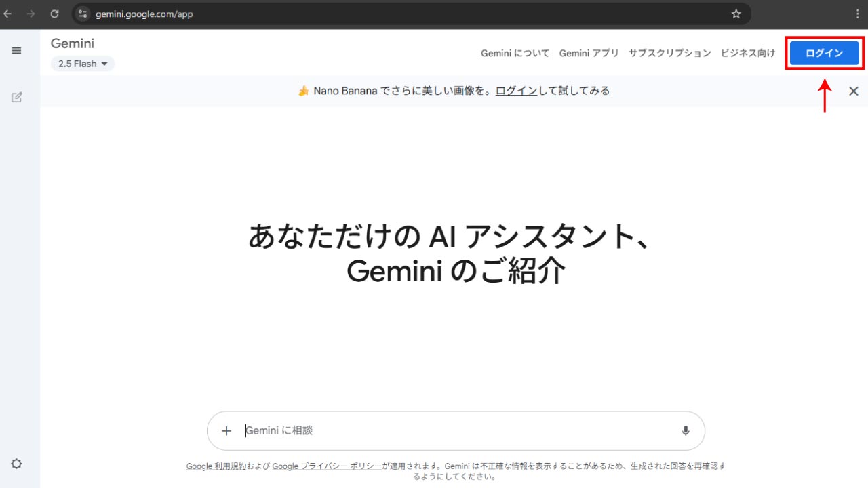View site information icon in address bar

[x=83, y=14]
